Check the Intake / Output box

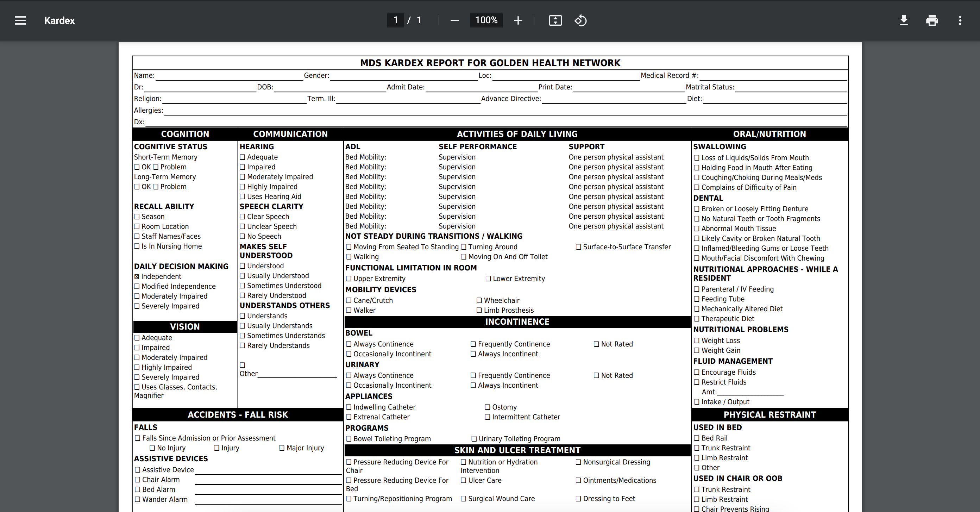(x=697, y=402)
